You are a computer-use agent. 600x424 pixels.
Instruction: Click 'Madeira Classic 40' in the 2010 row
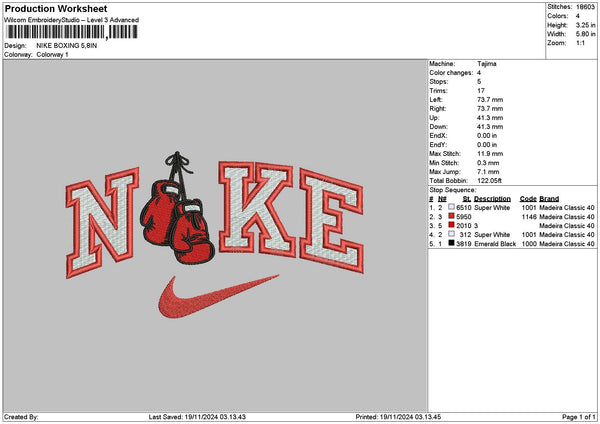pos(567,226)
